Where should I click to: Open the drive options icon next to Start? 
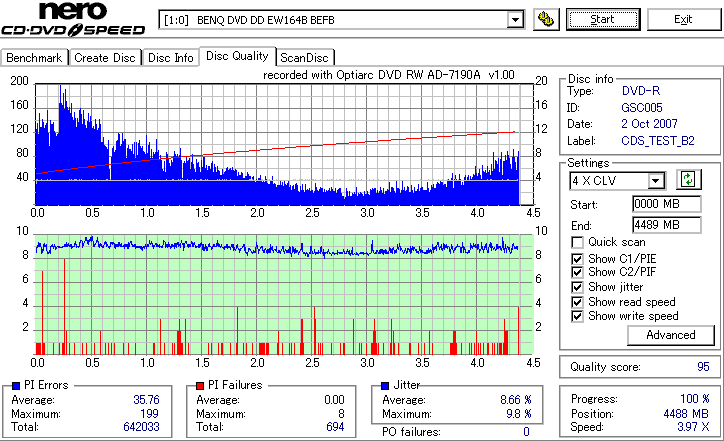point(546,19)
